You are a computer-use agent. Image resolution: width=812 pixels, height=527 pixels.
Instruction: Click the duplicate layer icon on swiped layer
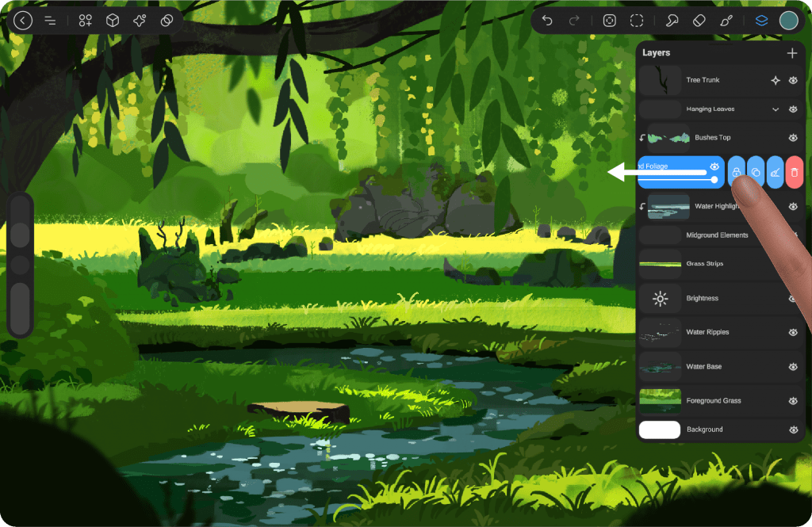(756, 172)
